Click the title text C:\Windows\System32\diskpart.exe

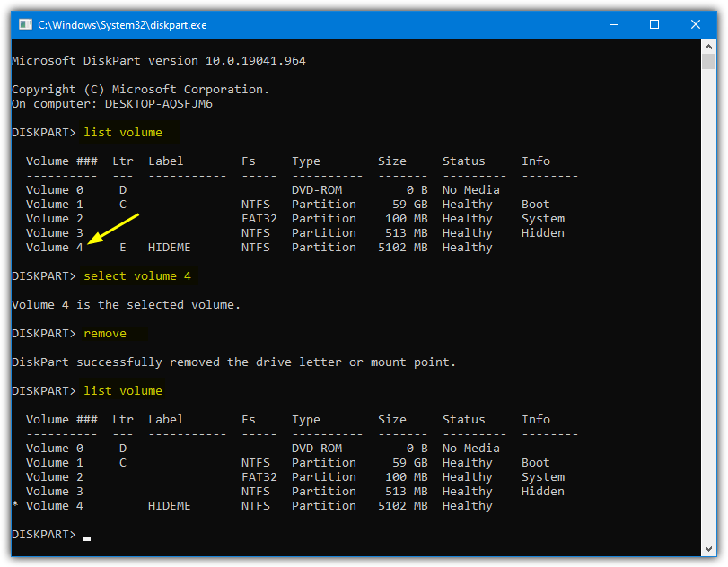point(122,25)
